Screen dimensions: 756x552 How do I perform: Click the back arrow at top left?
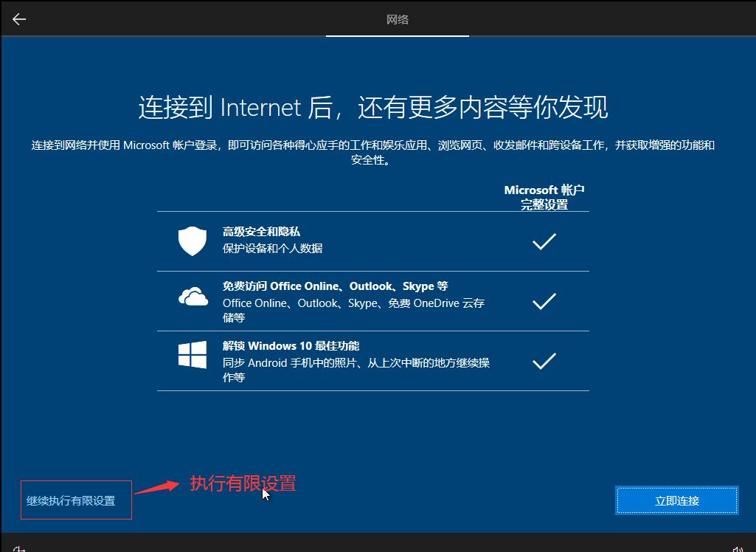coord(18,18)
